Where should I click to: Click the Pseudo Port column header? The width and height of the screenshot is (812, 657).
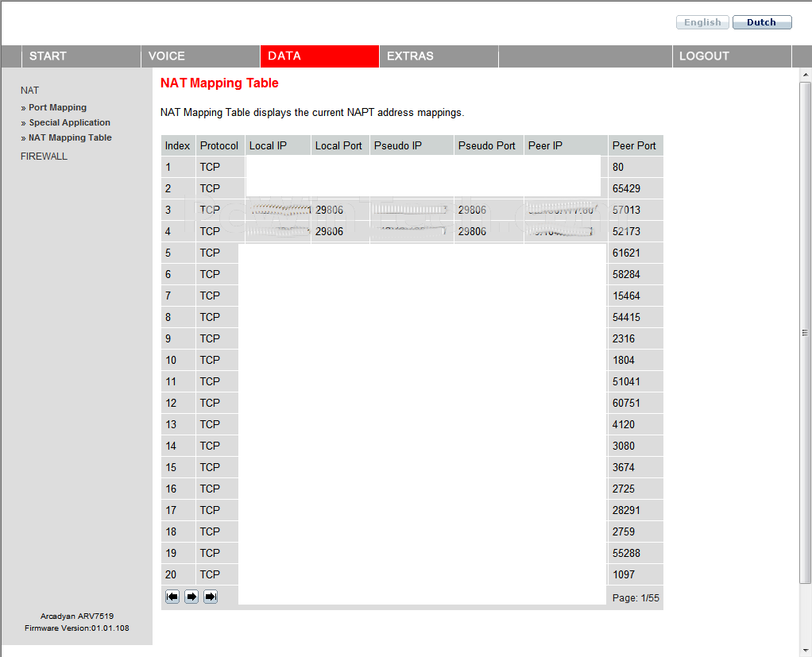pos(489,145)
